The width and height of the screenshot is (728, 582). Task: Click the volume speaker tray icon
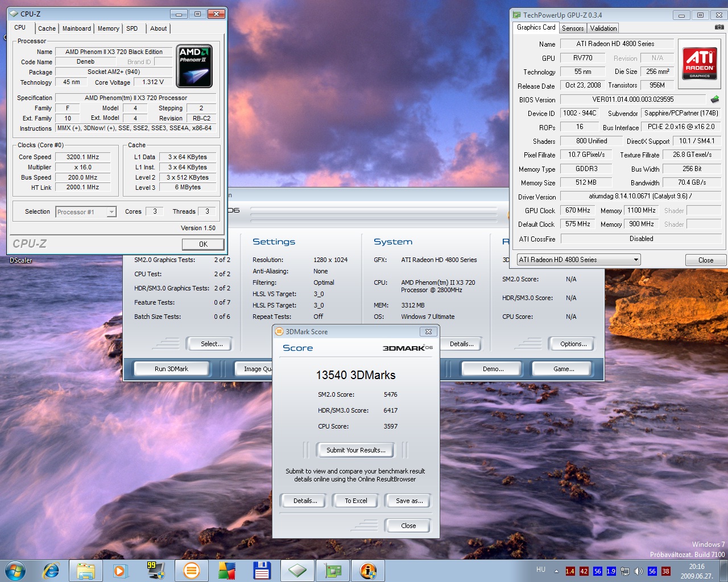click(x=638, y=571)
